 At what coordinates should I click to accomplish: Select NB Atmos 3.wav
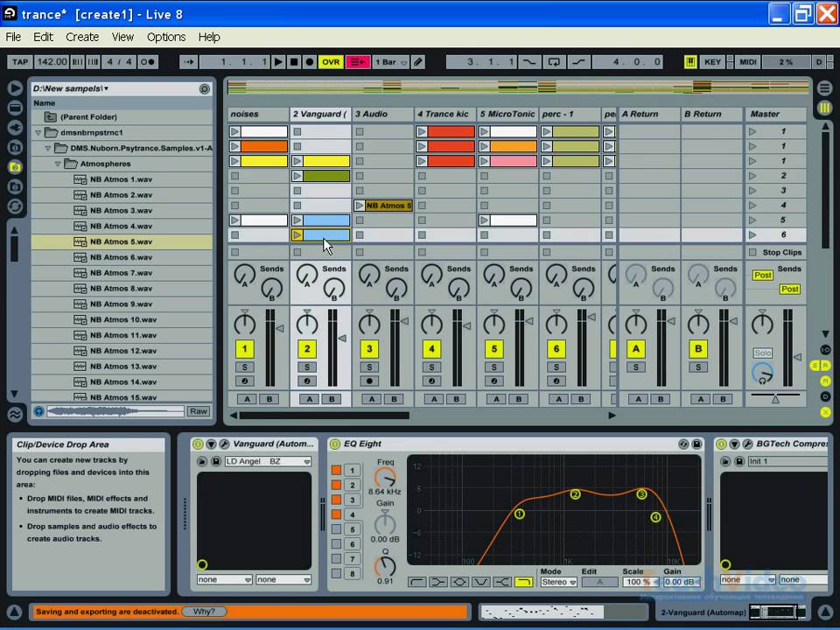(122, 211)
